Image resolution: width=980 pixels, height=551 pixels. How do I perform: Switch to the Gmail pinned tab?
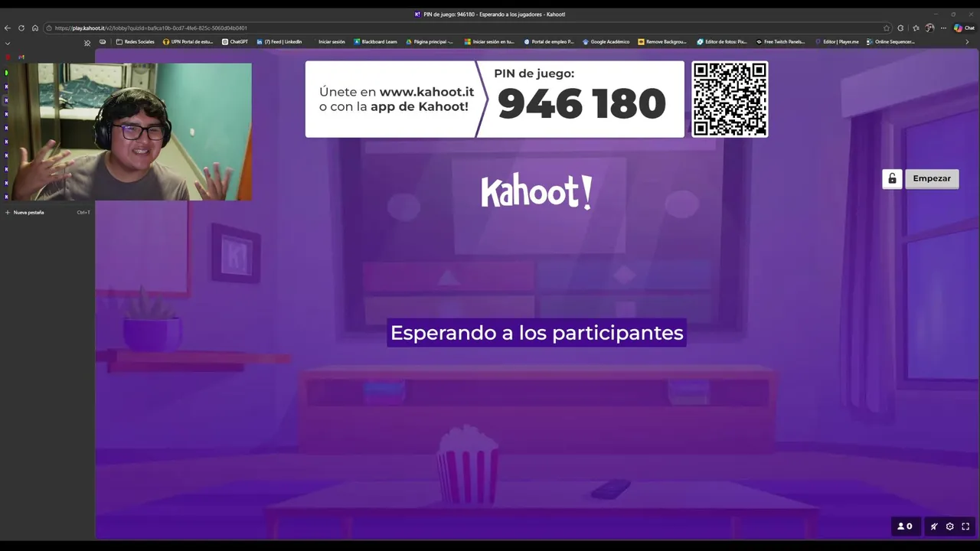pos(21,57)
